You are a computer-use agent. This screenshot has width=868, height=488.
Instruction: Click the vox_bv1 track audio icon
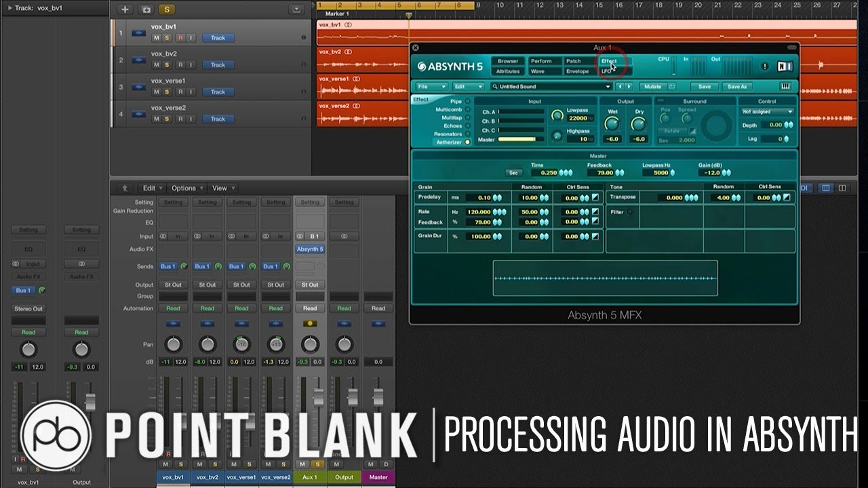tap(139, 33)
